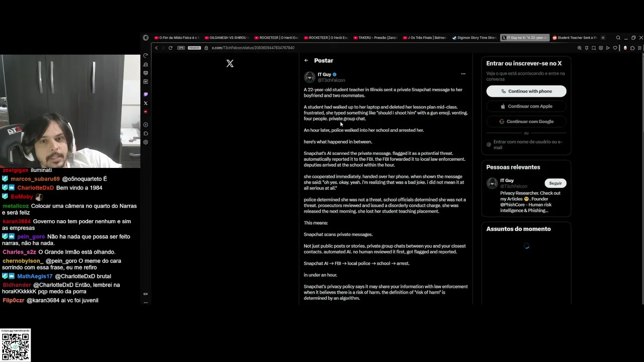Open IT Guy avatar in Pessoas relevantes
The height and width of the screenshot is (362, 644).
tap(492, 184)
